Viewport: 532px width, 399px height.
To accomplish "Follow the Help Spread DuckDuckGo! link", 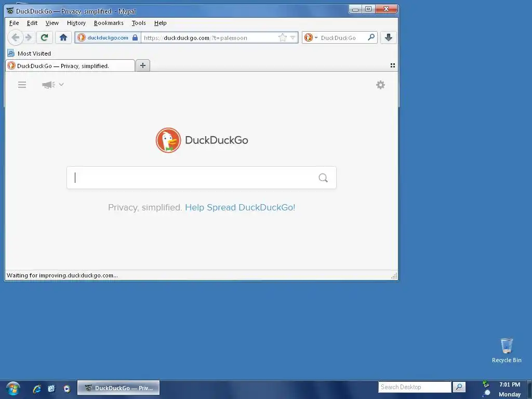I will (240, 207).
